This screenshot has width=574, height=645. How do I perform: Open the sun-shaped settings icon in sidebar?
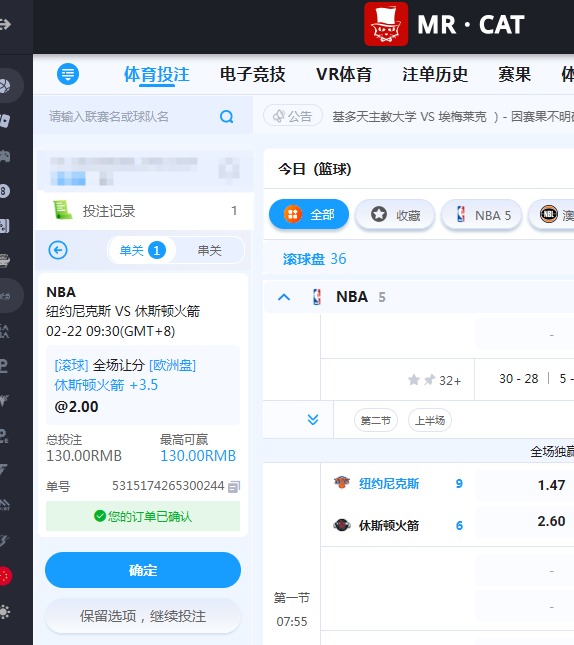point(5,612)
